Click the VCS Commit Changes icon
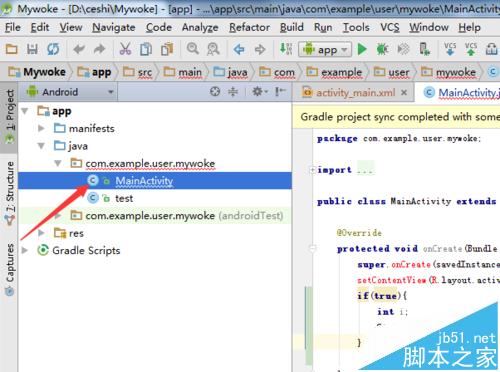Viewport: 500px width, 372px height. (x=471, y=49)
